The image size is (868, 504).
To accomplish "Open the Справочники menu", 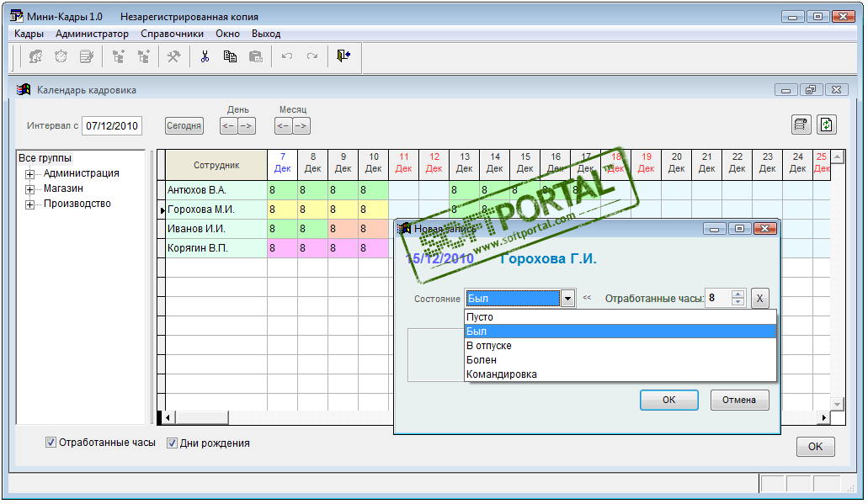I will pyautogui.click(x=172, y=34).
